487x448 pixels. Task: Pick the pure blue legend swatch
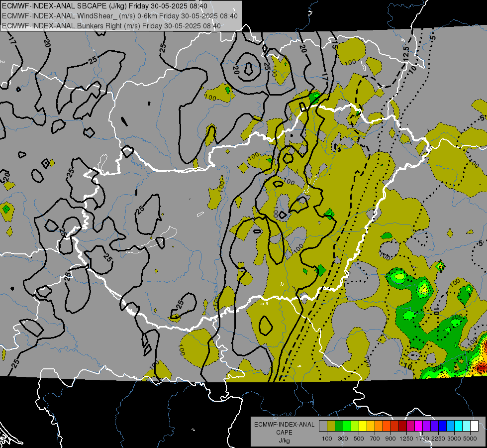click(x=443, y=426)
